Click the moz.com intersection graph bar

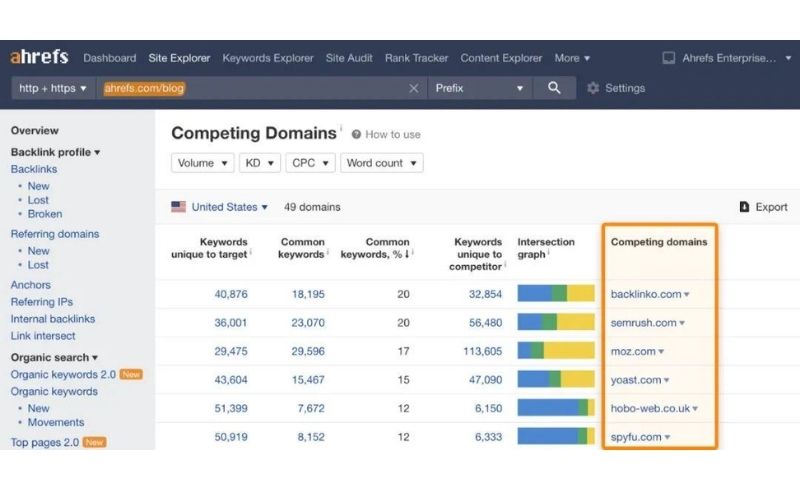point(556,351)
